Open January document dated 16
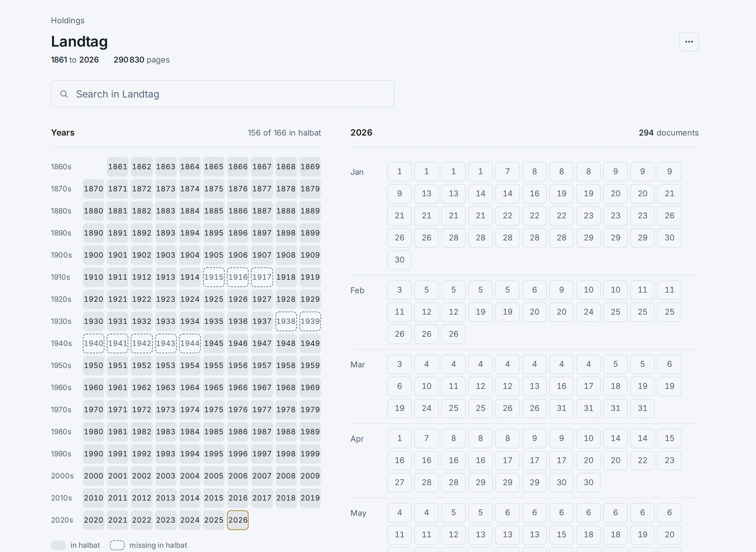 [x=535, y=193]
